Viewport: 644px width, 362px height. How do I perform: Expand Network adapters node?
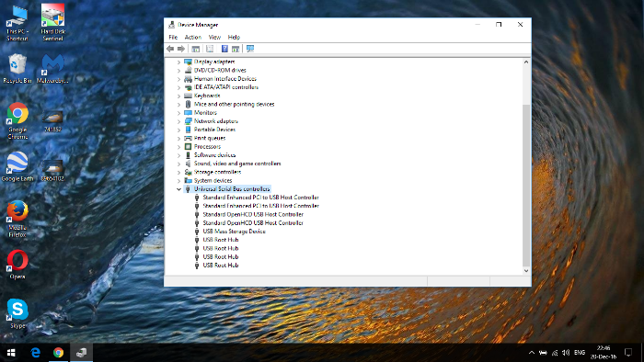pos(178,121)
